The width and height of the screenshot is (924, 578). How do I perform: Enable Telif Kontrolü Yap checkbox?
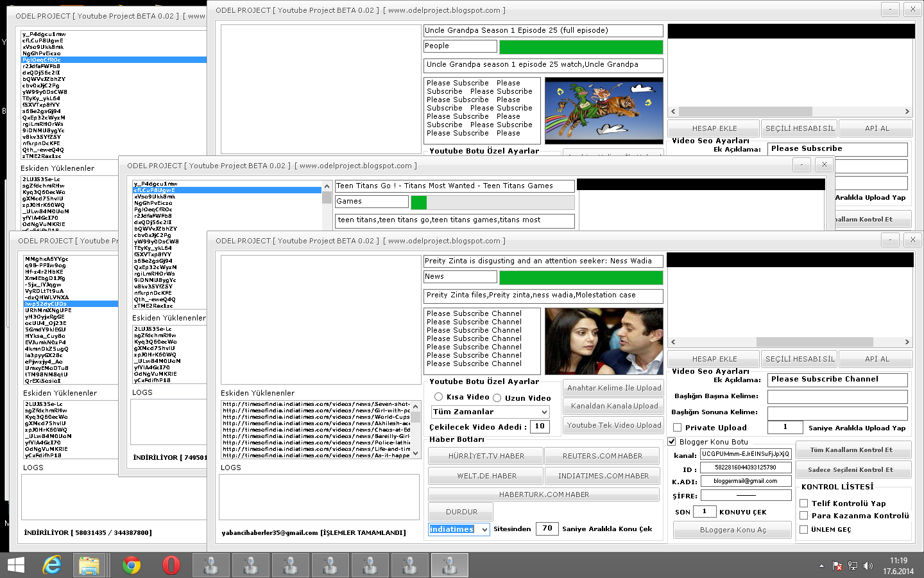click(803, 504)
